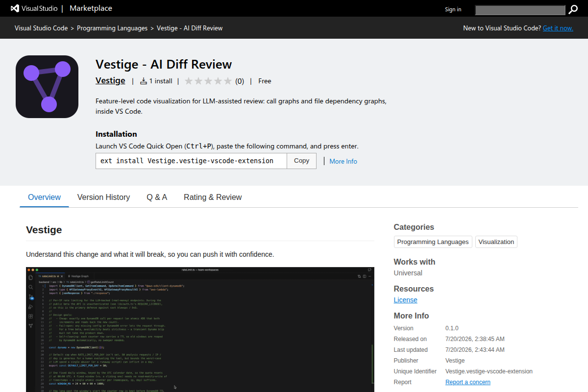Click the 'Categories' sidebar heading
Image resolution: width=588 pixels, height=392 pixels.
(x=414, y=227)
